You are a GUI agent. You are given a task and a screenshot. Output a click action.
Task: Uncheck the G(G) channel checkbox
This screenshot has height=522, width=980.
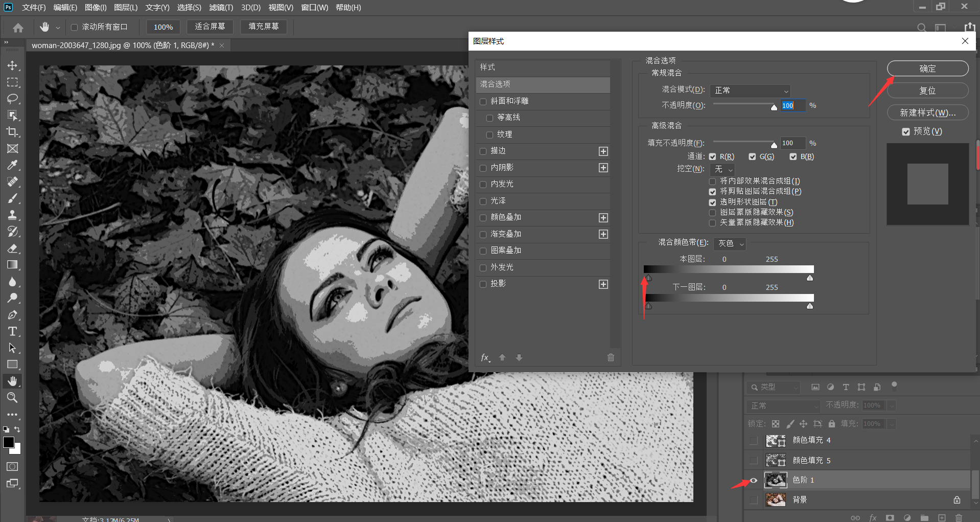click(752, 157)
